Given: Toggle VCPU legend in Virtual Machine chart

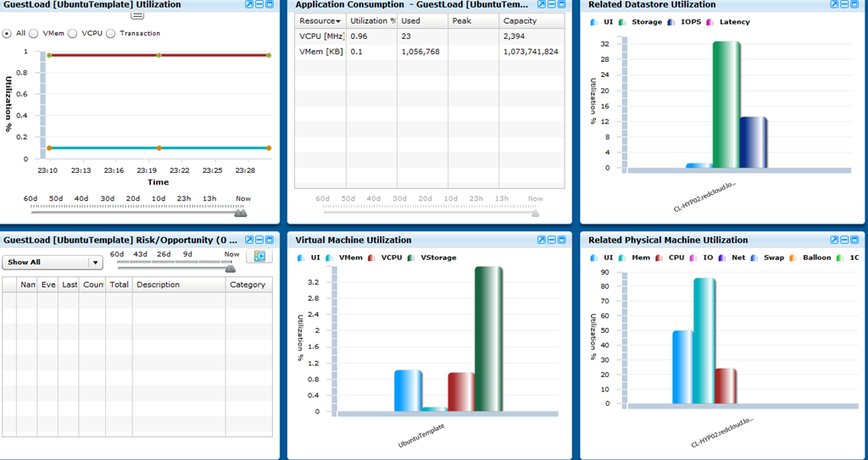Looking at the screenshot, I should (386, 258).
